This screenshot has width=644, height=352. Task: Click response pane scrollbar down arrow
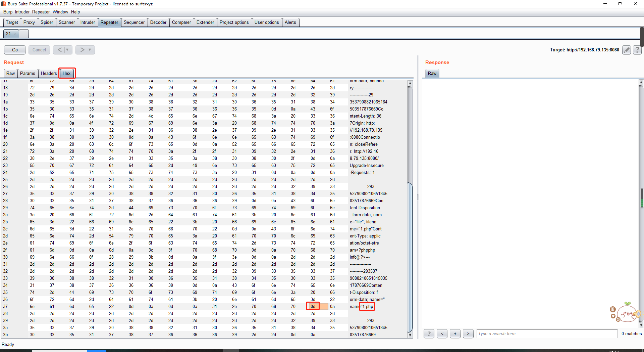point(641,325)
